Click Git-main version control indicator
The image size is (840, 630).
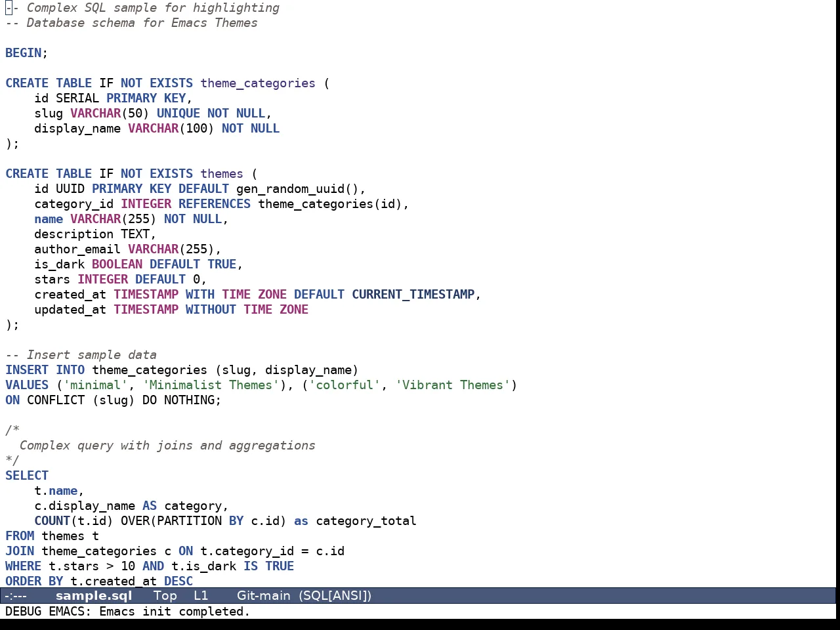coord(264,596)
